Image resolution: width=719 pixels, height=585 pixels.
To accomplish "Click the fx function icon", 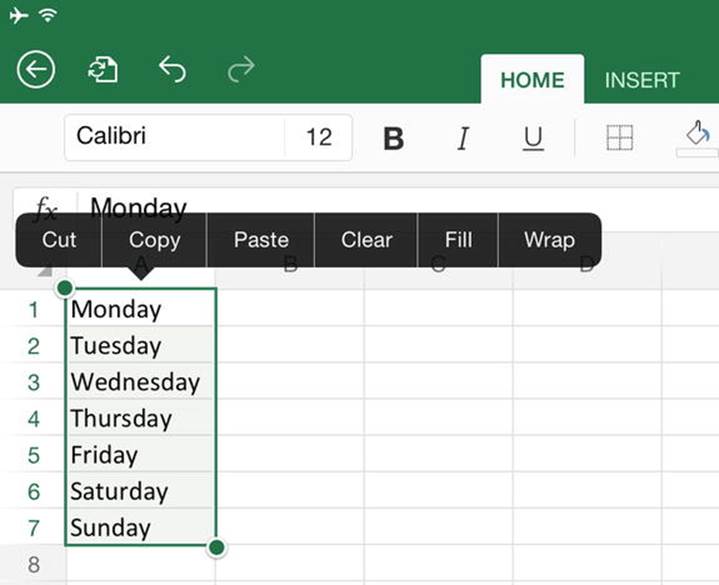I will (46, 208).
